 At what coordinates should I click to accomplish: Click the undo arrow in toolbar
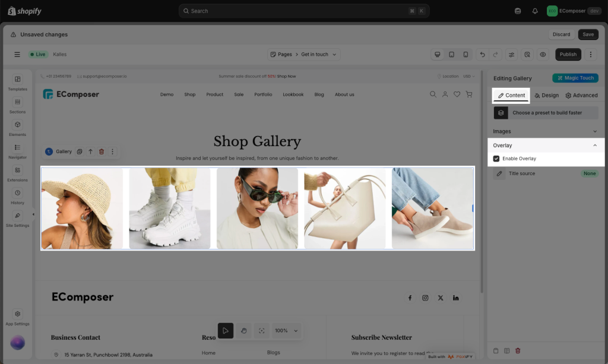482,55
